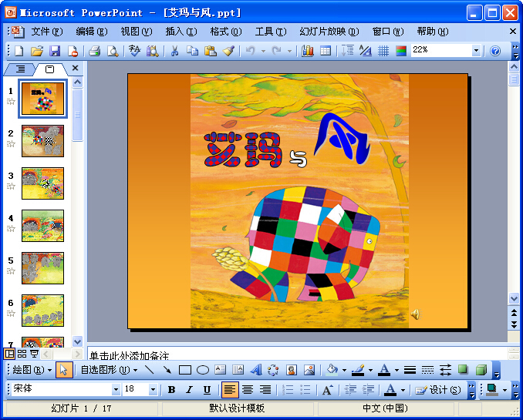Toggle Italic formatting
This screenshot has width=523, height=420.
point(190,390)
